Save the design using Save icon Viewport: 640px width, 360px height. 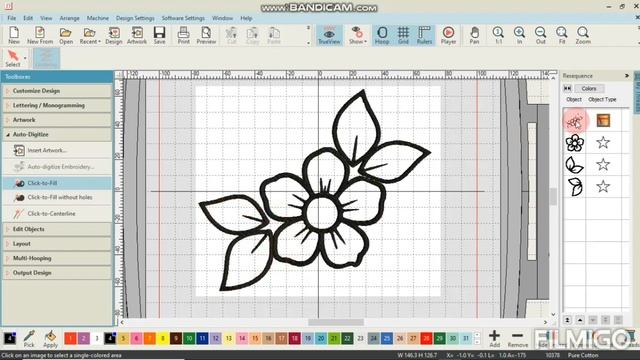click(x=160, y=35)
